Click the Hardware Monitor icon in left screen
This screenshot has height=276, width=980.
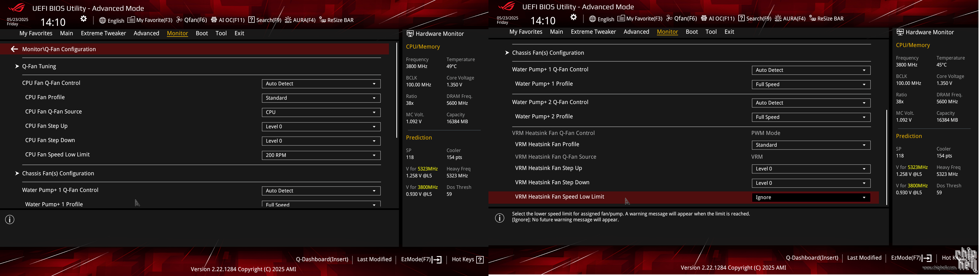(x=410, y=33)
